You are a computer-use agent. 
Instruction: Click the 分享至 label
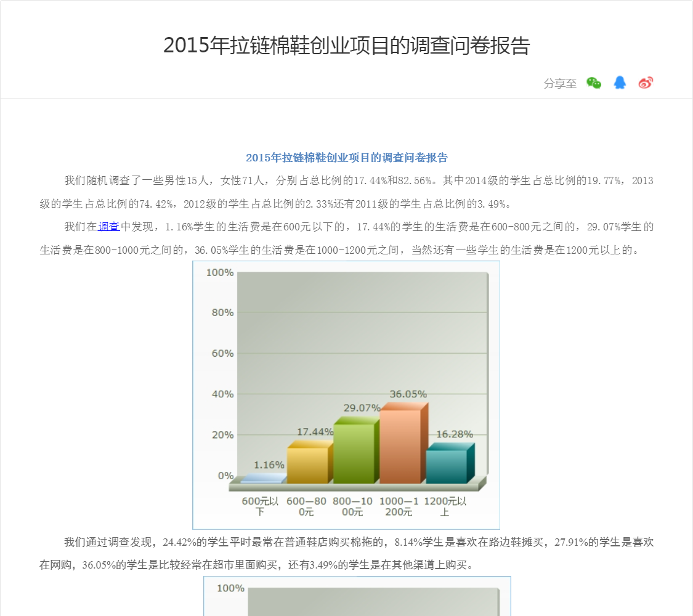click(560, 84)
